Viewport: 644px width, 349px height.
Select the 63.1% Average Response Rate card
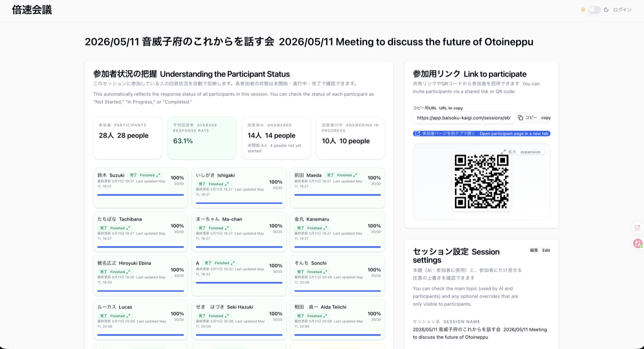point(202,138)
